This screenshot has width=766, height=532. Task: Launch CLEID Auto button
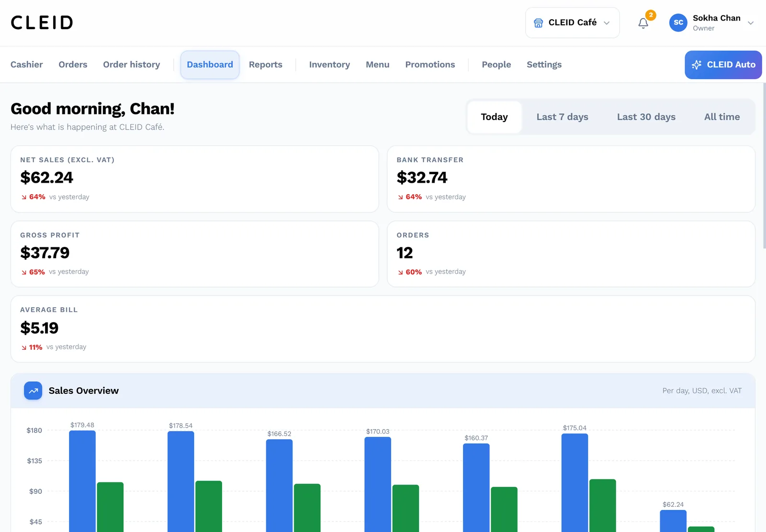click(x=723, y=65)
